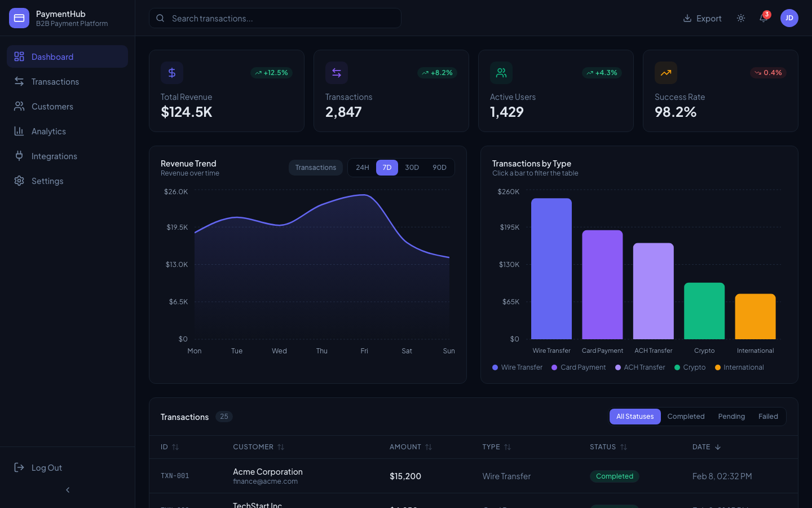This screenshot has width=812, height=508.
Task: Click the Success Rate trend icon
Action: click(666, 73)
